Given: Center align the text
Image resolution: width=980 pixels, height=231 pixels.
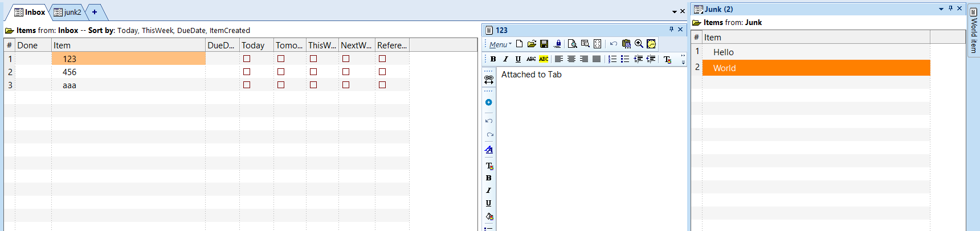Looking at the screenshot, I should pyautogui.click(x=571, y=59).
